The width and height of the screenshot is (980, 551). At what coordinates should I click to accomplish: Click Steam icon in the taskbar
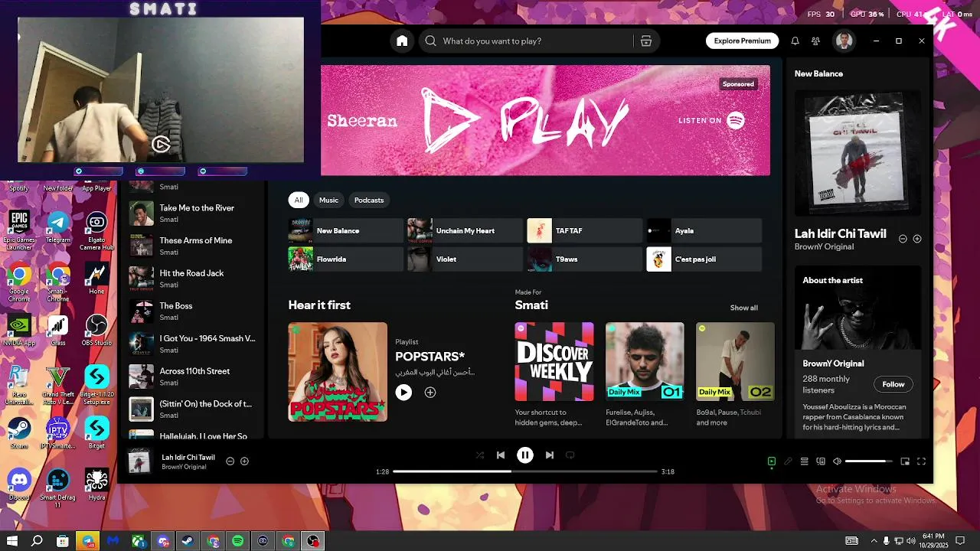[188, 541]
